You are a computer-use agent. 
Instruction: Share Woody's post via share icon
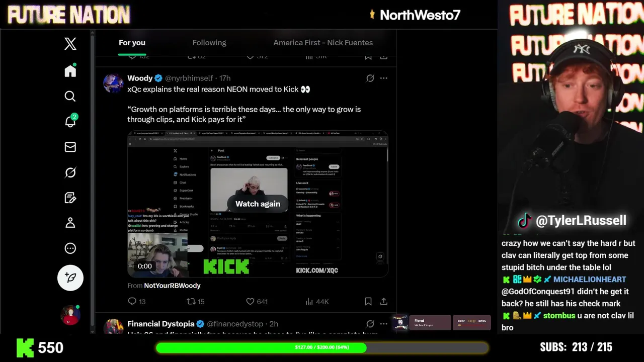coord(383,301)
